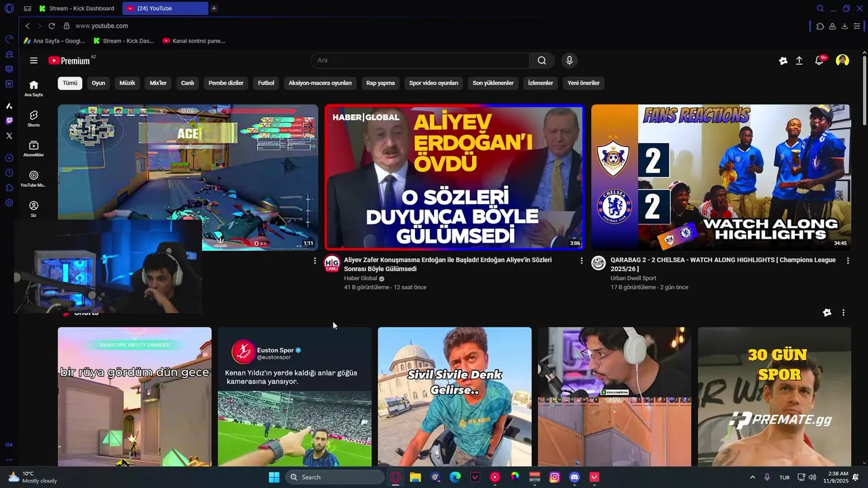Open options for Haber Global video

tap(581, 260)
